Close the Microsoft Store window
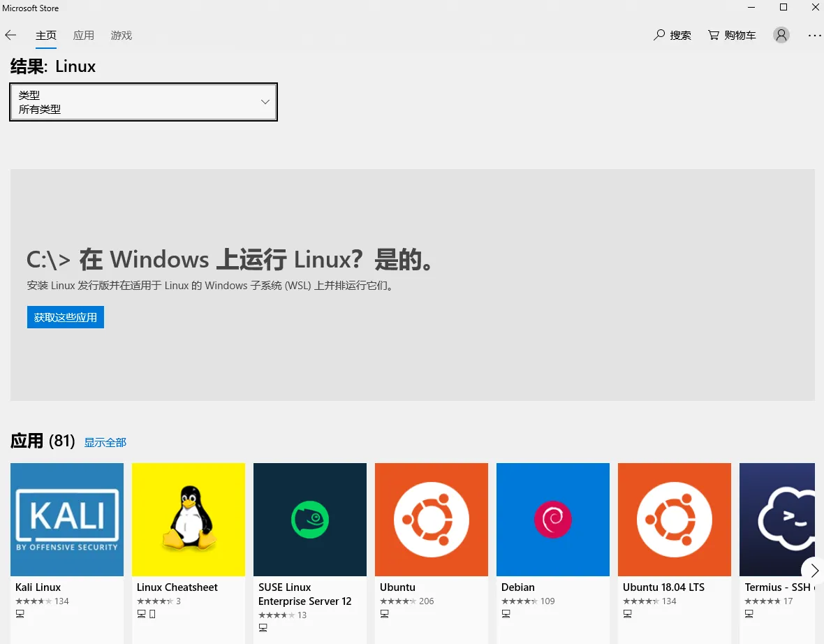This screenshot has height=644, width=824. pos(815,8)
